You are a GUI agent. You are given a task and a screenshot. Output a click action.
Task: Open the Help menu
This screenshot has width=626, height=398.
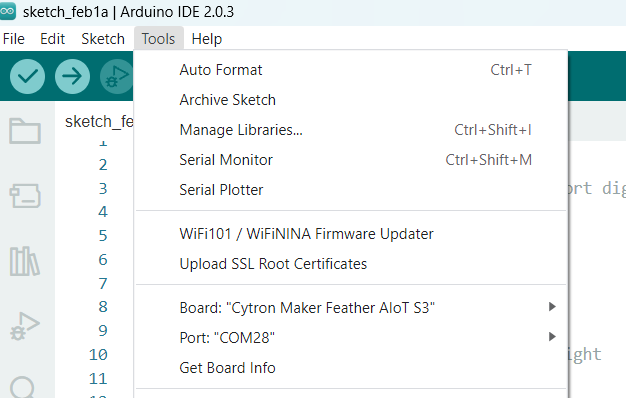(207, 39)
